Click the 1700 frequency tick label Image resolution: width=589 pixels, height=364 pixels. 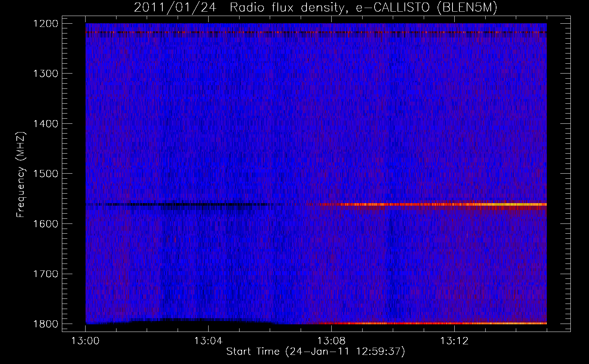[46, 274]
